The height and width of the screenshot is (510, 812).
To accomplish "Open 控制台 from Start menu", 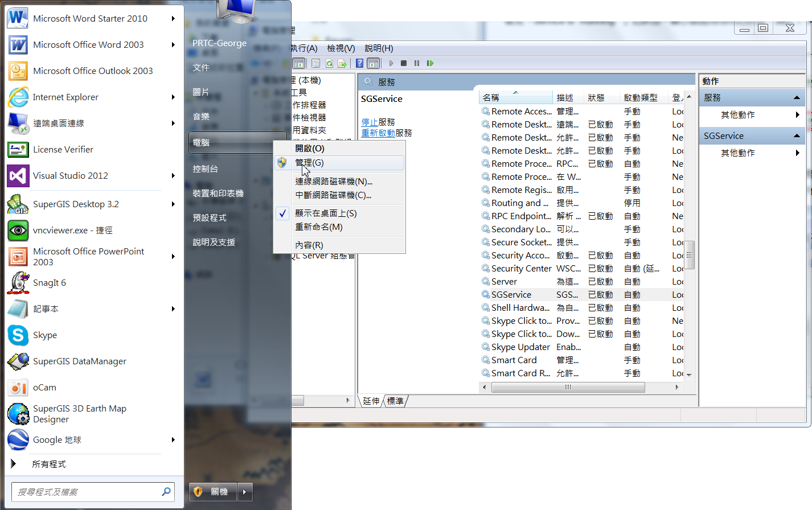I will click(205, 169).
